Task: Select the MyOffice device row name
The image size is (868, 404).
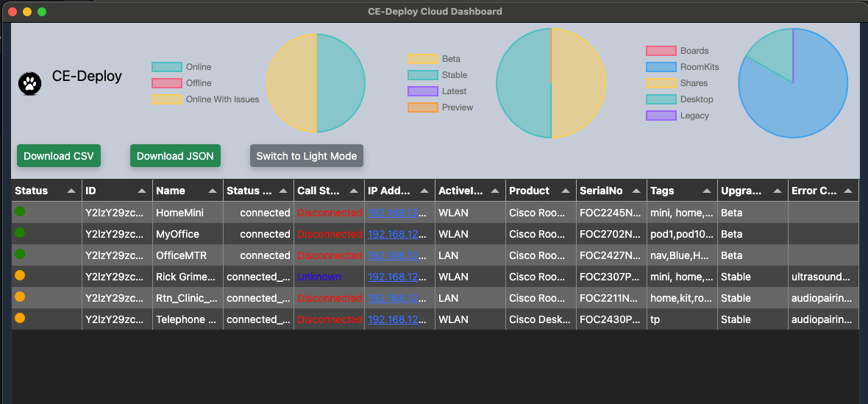Action: click(x=177, y=234)
